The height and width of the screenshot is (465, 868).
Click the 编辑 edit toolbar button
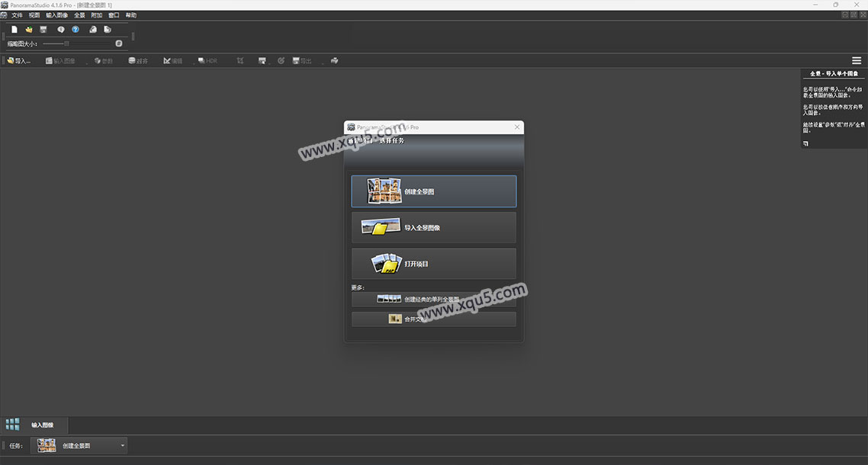(172, 61)
